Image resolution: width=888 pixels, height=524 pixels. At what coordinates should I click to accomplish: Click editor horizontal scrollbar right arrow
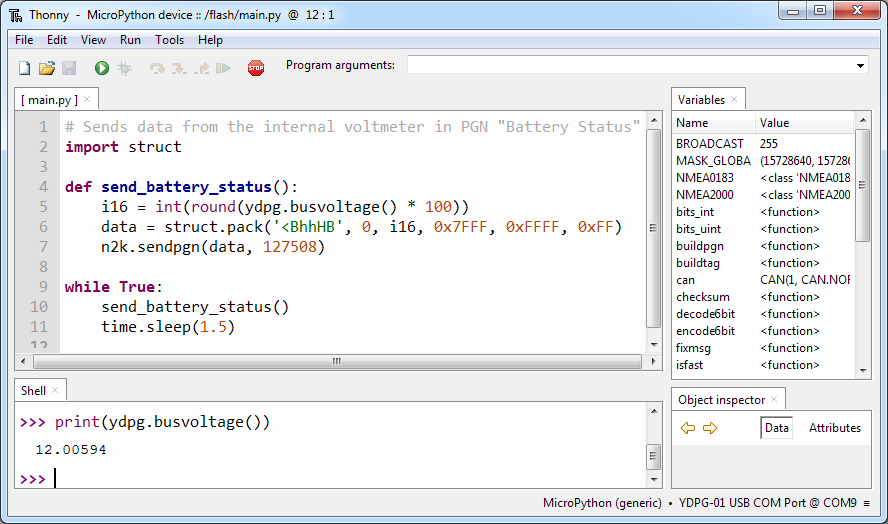pos(654,361)
